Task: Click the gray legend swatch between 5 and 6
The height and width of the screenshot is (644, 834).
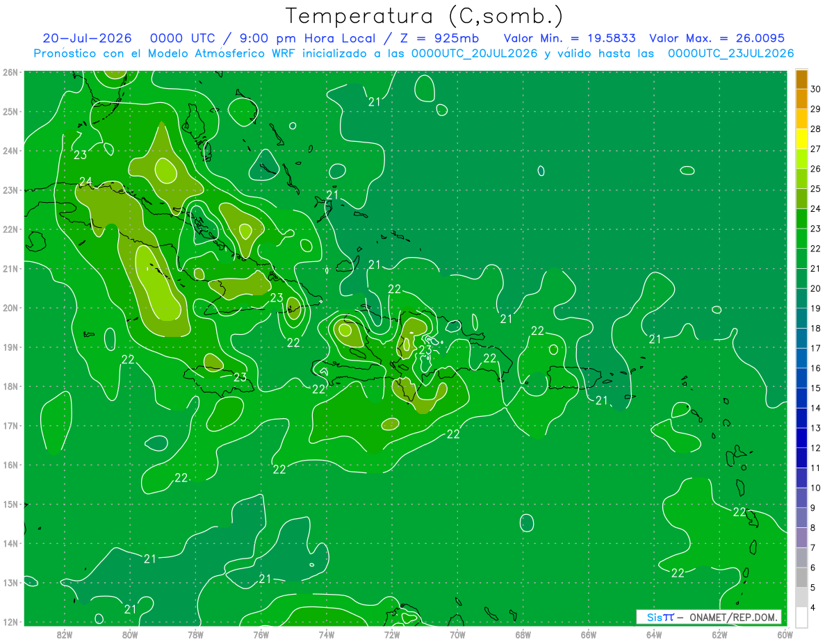Action: coord(801,577)
